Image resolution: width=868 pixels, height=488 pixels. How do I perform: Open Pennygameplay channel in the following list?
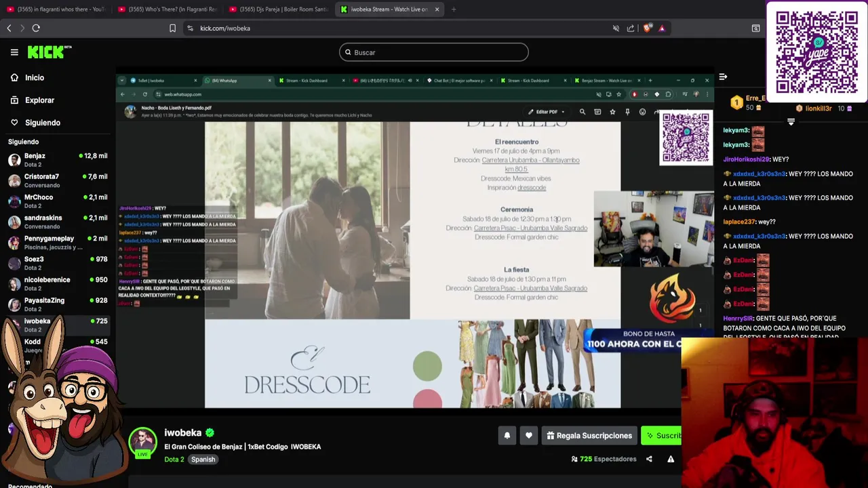[x=58, y=243]
